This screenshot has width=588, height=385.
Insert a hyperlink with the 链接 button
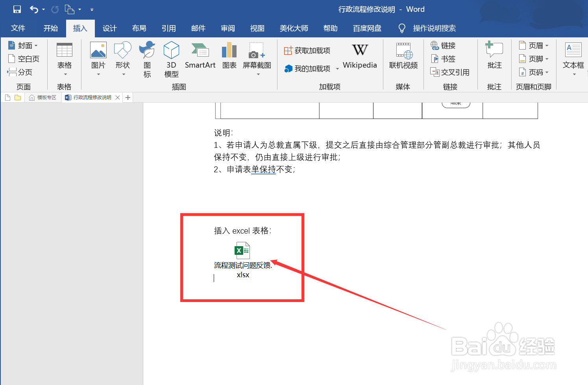[x=443, y=46]
